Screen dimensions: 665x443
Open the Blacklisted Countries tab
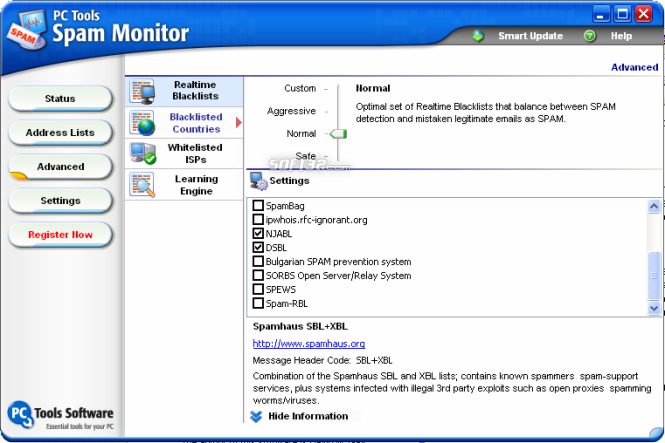coord(184,123)
